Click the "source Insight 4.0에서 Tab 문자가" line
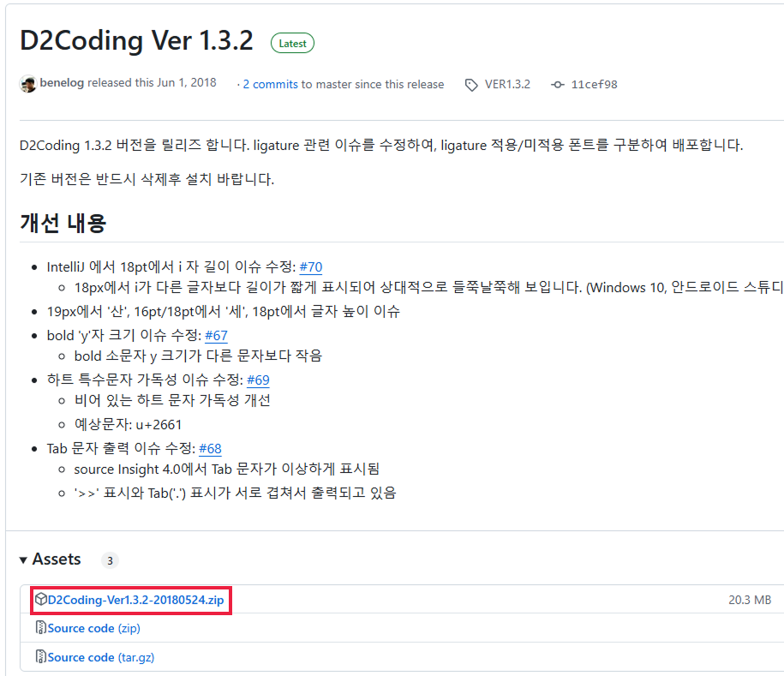 [226, 469]
